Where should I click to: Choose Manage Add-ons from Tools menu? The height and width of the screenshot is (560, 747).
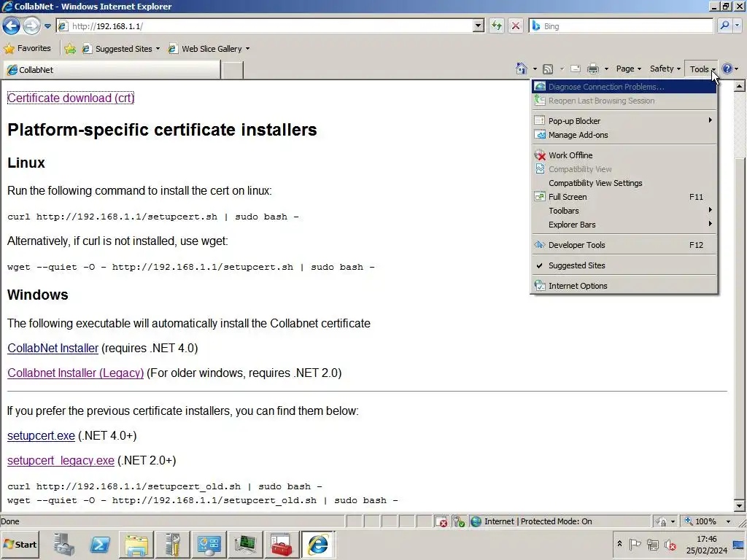[624, 135]
